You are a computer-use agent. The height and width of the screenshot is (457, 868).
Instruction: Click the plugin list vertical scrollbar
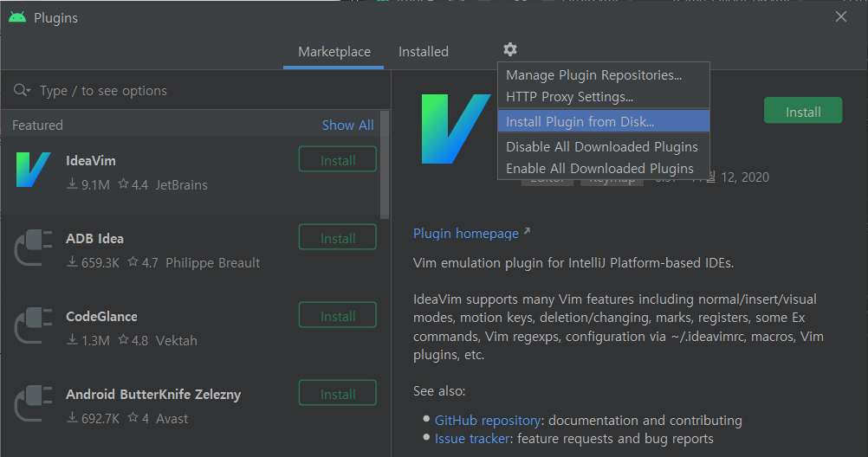point(385,165)
